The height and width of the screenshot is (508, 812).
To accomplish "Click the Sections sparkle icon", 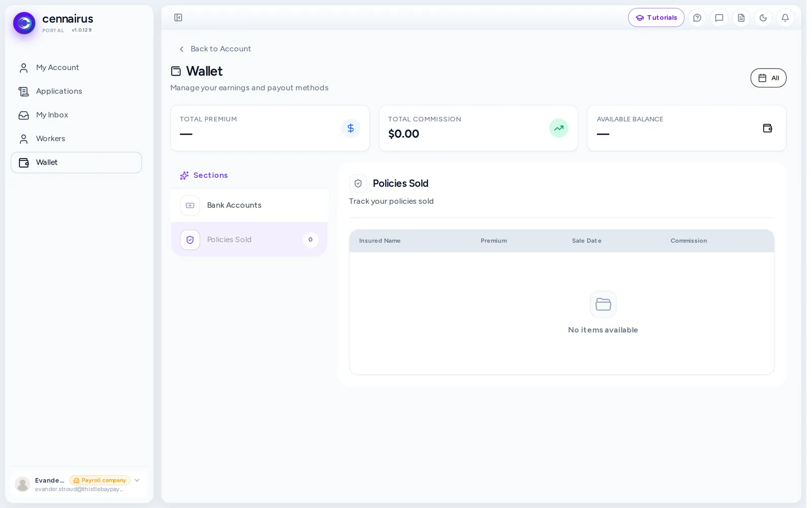I will tap(184, 175).
